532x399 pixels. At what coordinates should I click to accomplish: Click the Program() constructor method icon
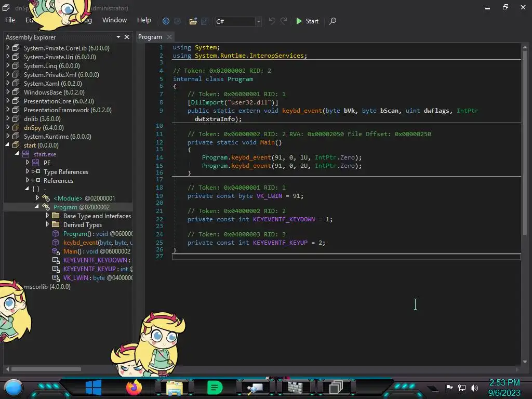[56, 233]
